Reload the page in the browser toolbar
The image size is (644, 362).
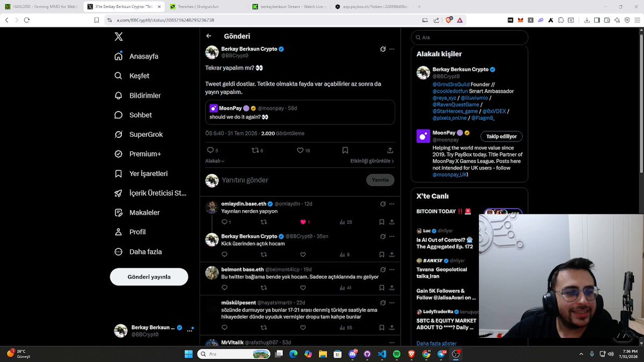click(x=26, y=20)
